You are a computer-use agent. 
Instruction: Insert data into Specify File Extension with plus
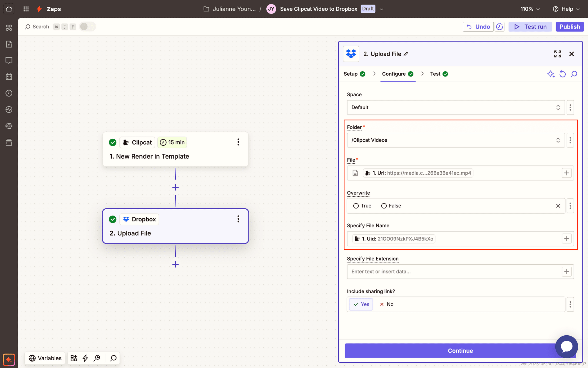tap(567, 271)
